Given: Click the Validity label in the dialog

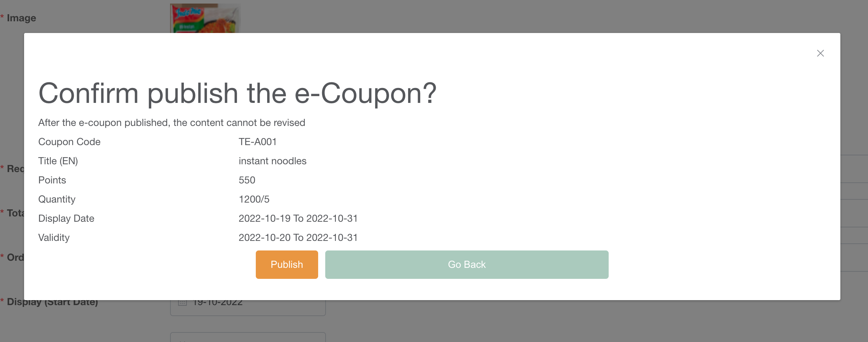Looking at the screenshot, I should (54, 238).
